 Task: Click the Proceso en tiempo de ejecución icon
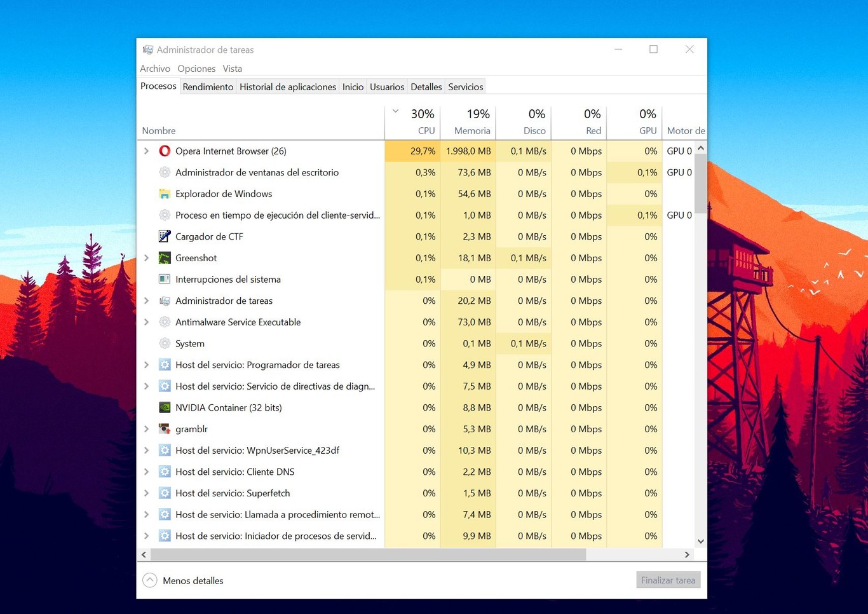(165, 215)
